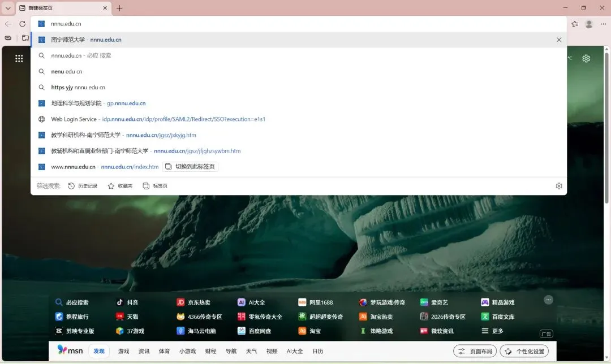This screenshot has width=611, height=364.
Task: Filter suggestions by 历史记录
Action: coord(83,186)
